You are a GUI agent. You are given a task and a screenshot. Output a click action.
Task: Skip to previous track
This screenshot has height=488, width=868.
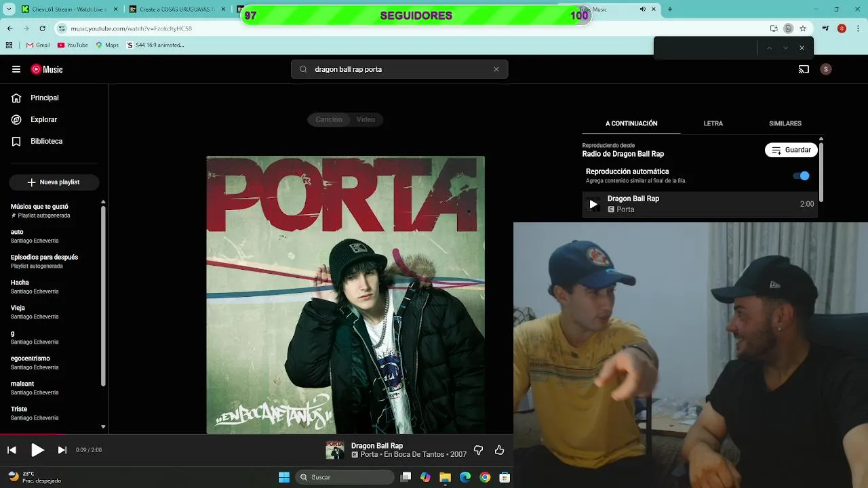[x=12, y=450]
